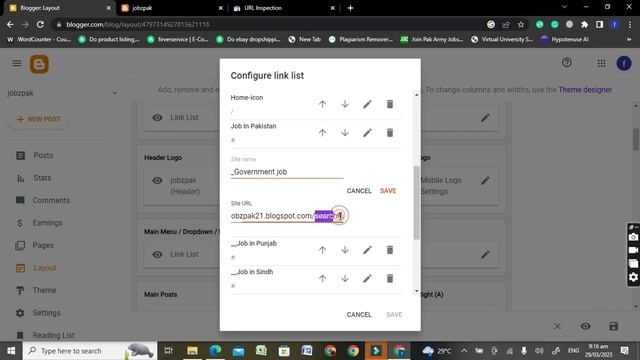Screen dimensions: 640x360
Task: Click the link list dialog scrollbar
Action: pos(416,202)
